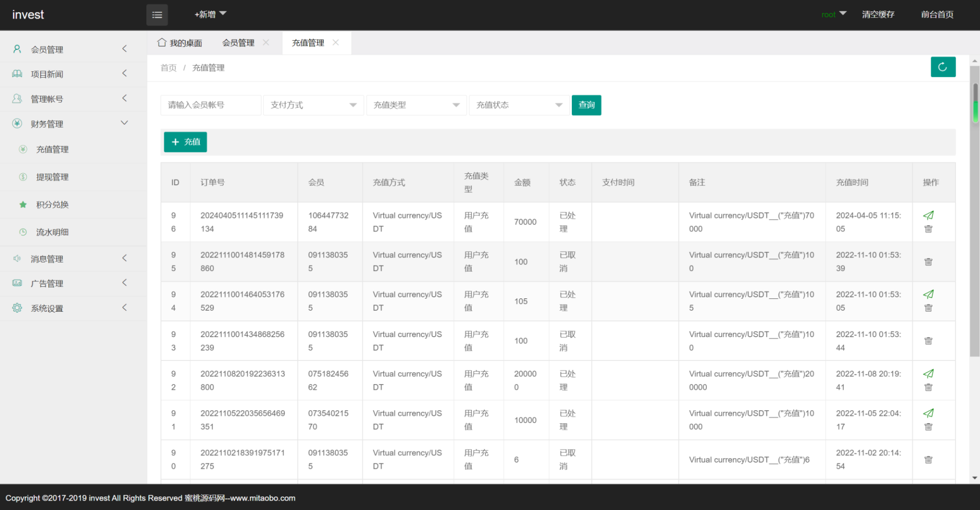Switch to the 会员管理 tab
Viewport: 980px width, 510px height.
(x=238, y=43)
